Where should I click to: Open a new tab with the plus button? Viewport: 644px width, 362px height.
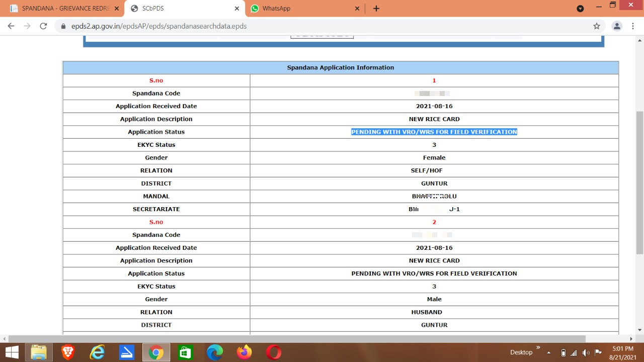[376, 9]
